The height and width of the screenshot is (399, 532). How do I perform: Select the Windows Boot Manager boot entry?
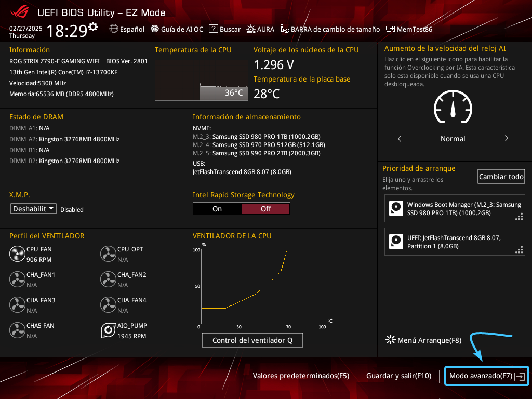coord(455,209)
